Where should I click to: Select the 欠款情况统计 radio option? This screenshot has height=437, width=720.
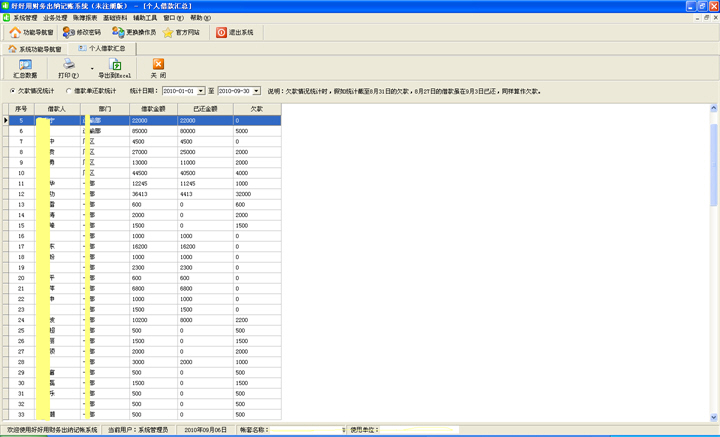click(x=11, y=90)
